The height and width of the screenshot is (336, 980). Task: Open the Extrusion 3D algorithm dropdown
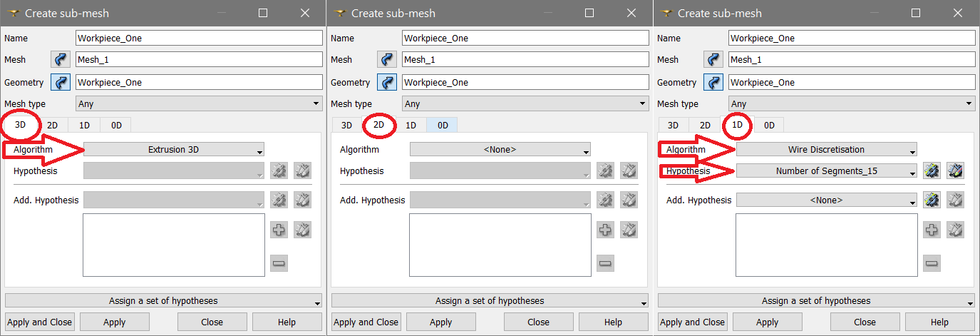click(174, 150)
